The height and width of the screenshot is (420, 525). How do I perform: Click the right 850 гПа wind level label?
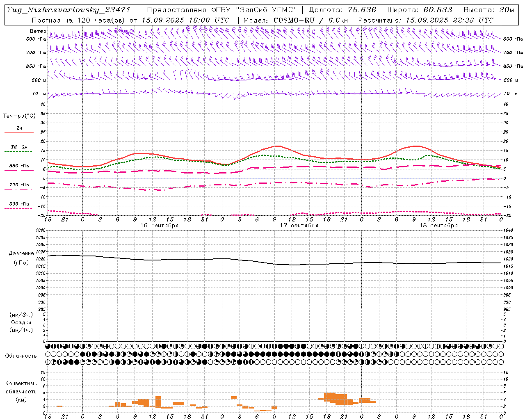pos(513,66)
